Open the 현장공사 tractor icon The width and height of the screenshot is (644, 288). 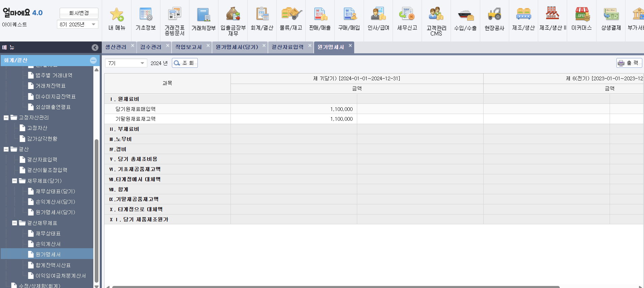[494, 15]
